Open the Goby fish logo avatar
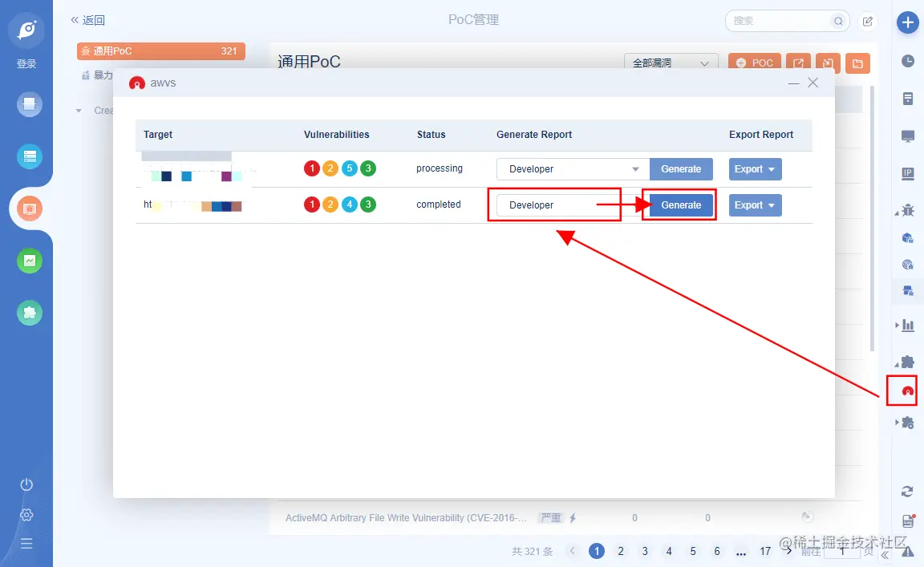The height and width of the screenshot is (567, 924). 26,30
